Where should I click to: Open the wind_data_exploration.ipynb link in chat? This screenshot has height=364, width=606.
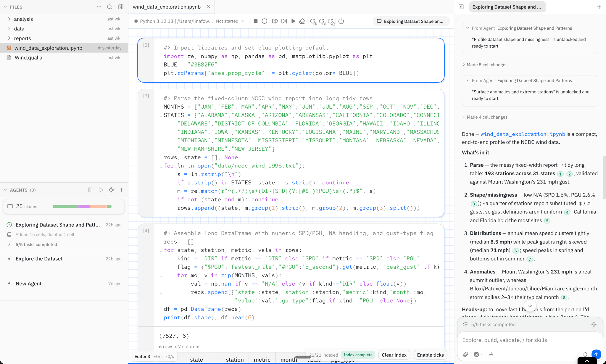pos(523,134)
